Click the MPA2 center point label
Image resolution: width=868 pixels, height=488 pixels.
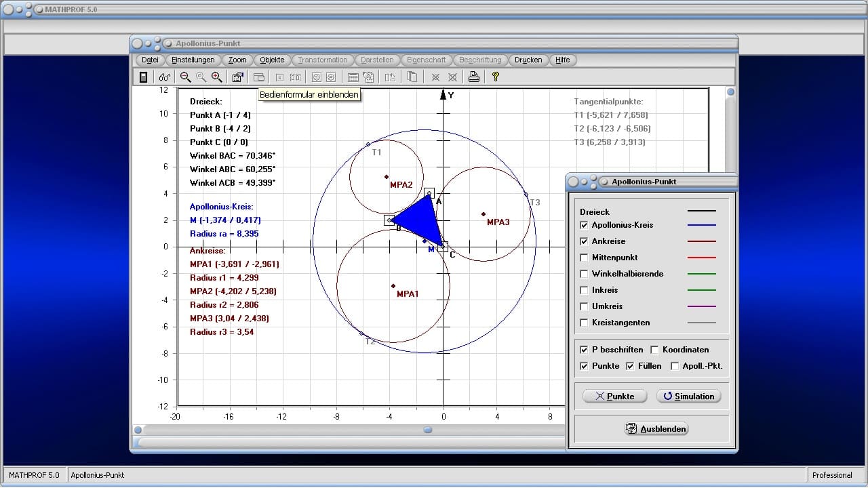(401, 185)
